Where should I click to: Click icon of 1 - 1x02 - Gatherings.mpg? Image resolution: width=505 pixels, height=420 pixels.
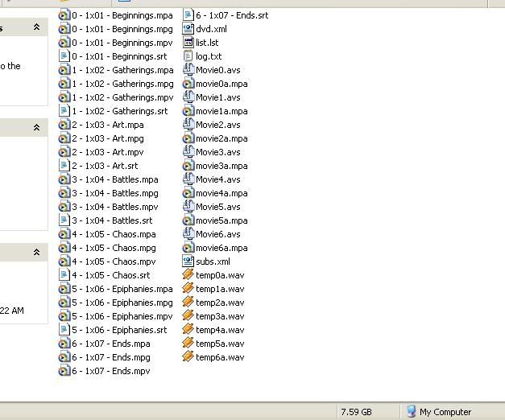point(64,84)
